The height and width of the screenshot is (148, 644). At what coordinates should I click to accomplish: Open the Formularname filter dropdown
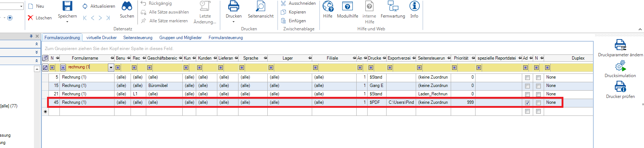coord(111,68)
